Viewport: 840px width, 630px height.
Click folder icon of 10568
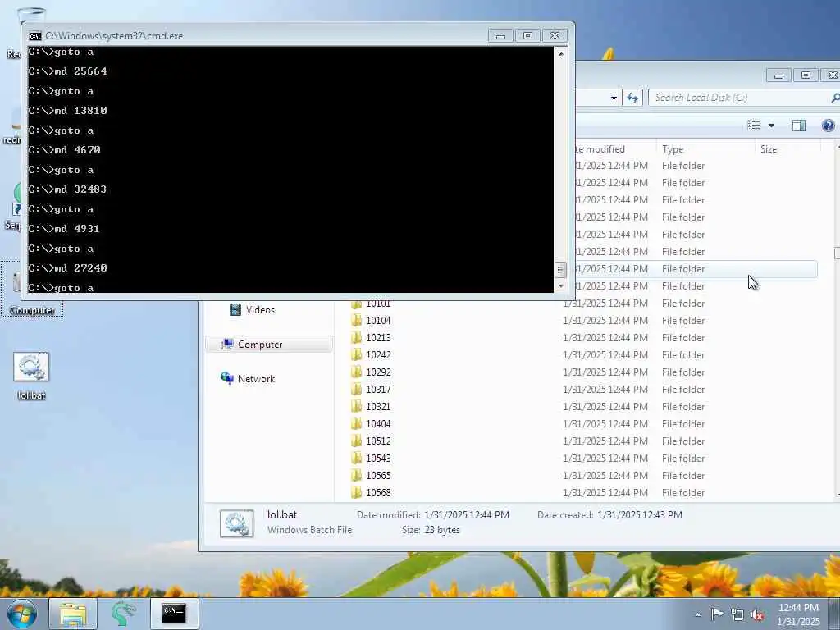[356, 492]
